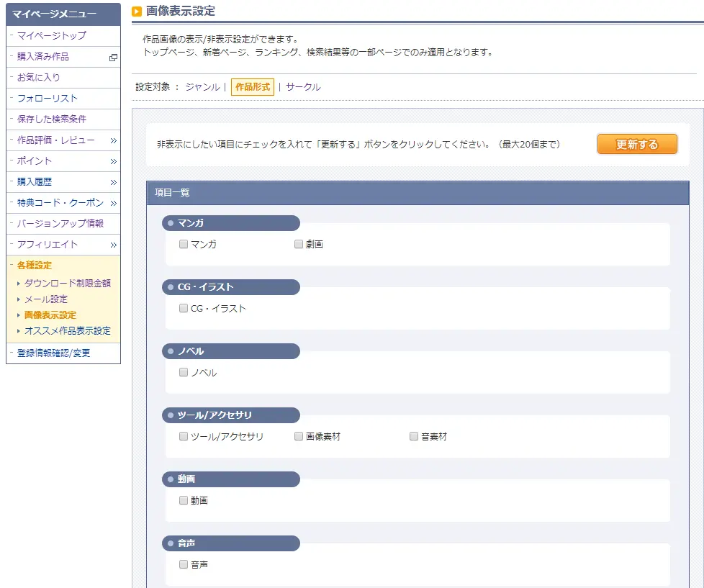This screenshot has width=704, height=588.
Task: Tick the 動画 checkbox
Action: tap(183, 500)
